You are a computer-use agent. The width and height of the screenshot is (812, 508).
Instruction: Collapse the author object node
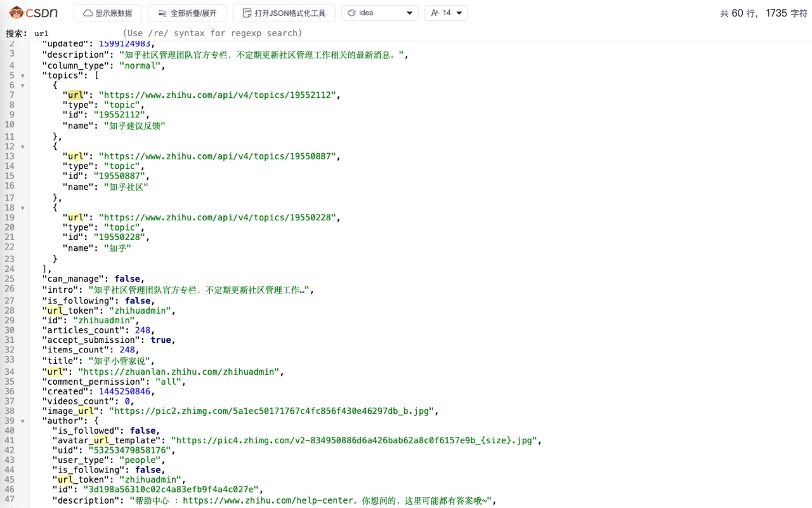tap(23, 421)
